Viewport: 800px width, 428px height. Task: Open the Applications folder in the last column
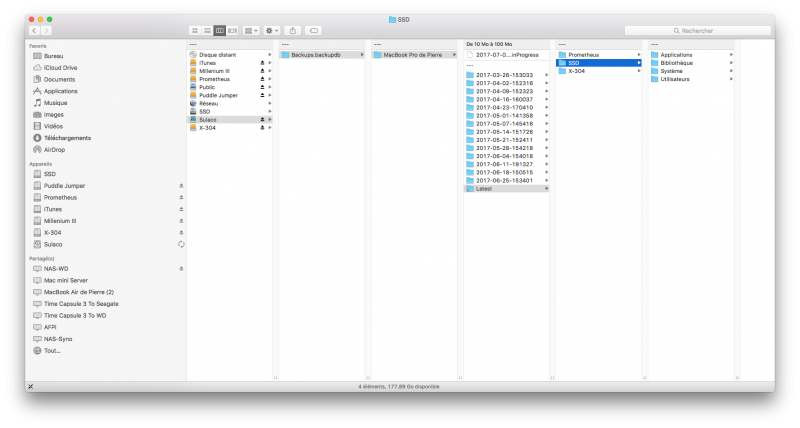click(x=691, y=55)
